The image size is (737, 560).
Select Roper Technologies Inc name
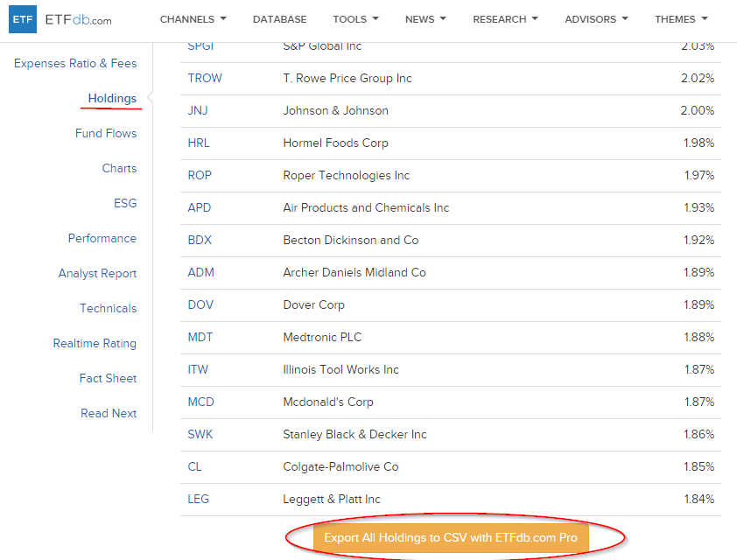(347, 175)
